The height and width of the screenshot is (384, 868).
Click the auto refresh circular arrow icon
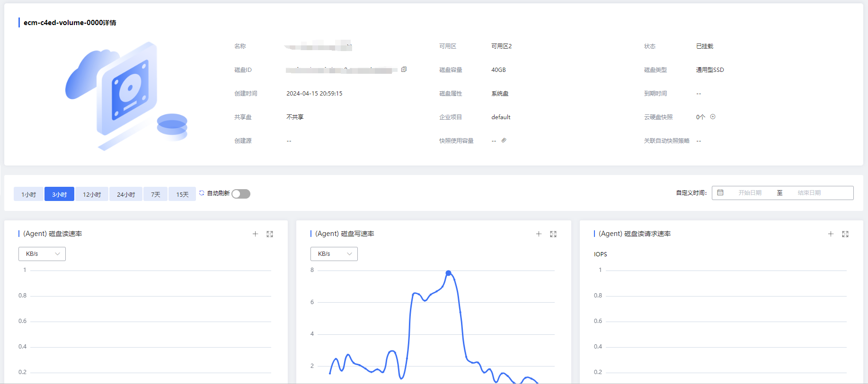click(x=202, y=193)
